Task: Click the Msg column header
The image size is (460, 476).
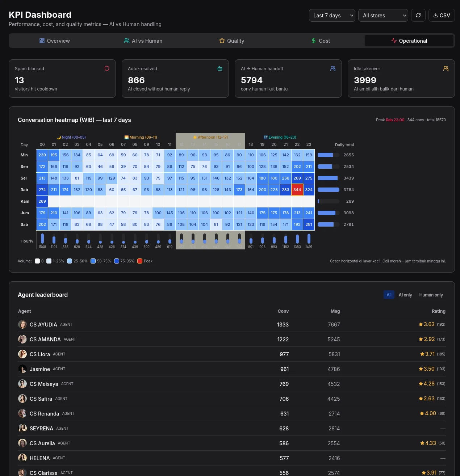Action: tap(335, 311)
